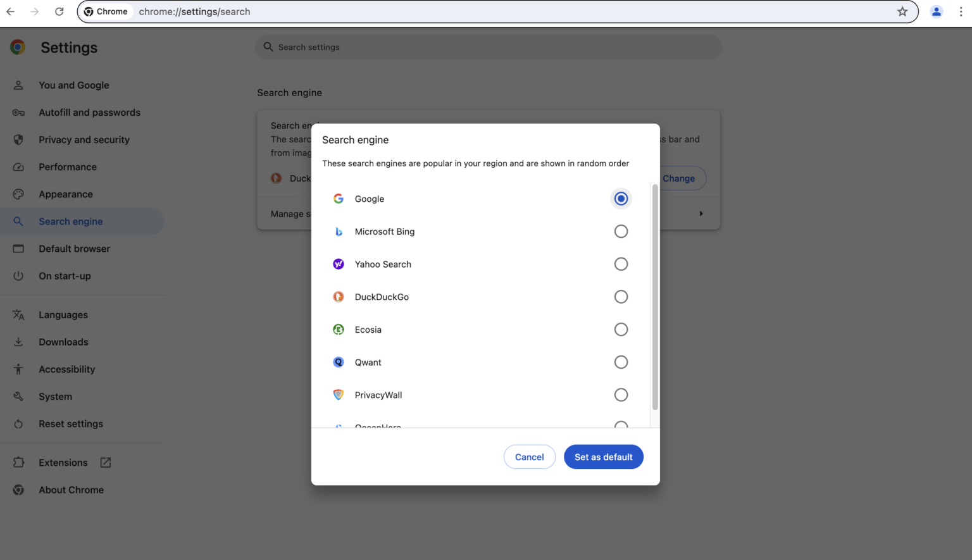
Task: Click the PrivacyWall label
Action: click(378, 395)
